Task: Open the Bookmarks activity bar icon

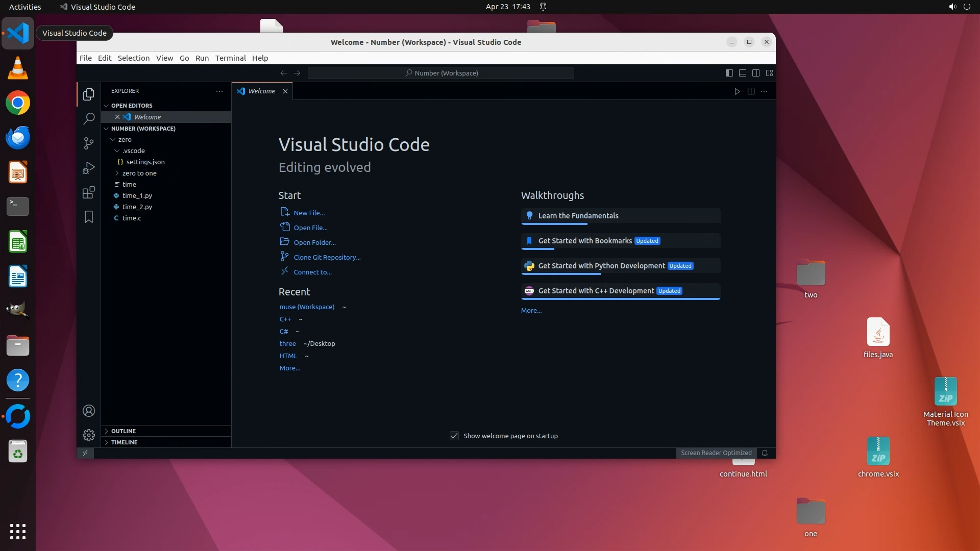Action: (89, 217)
